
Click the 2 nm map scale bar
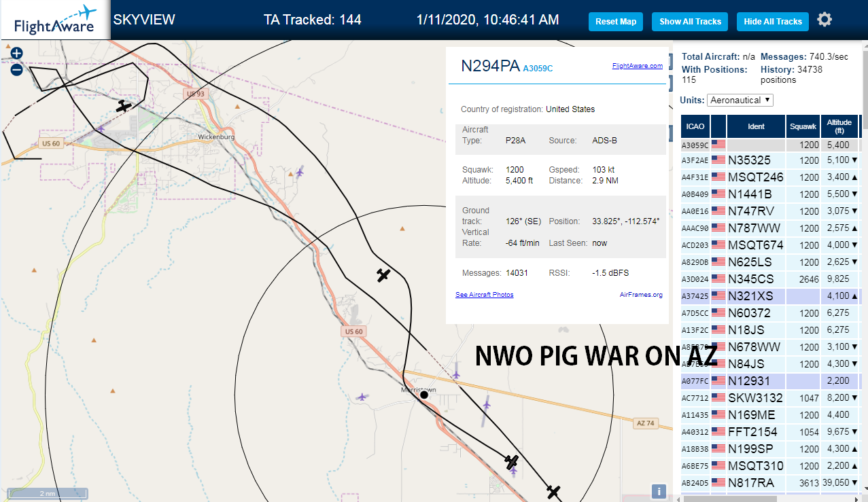pos(48,493)
